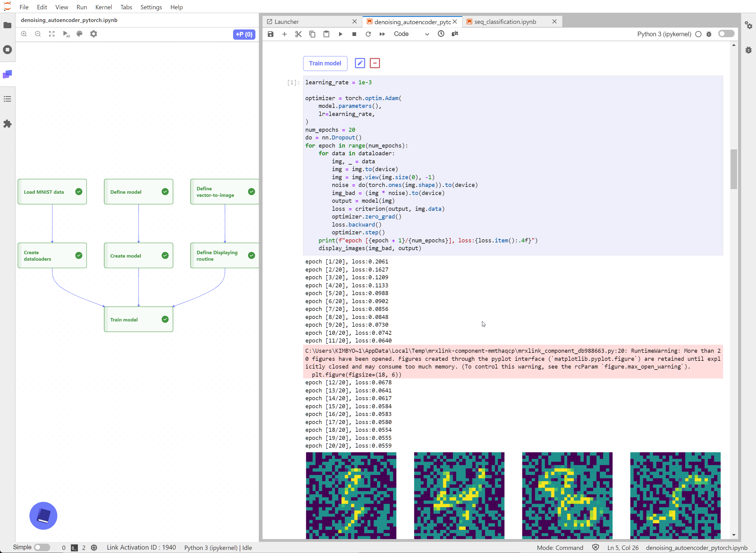756x553 pixels.
Task: Open the Extension Manager puzzle icon
Action: click(7, 124)
